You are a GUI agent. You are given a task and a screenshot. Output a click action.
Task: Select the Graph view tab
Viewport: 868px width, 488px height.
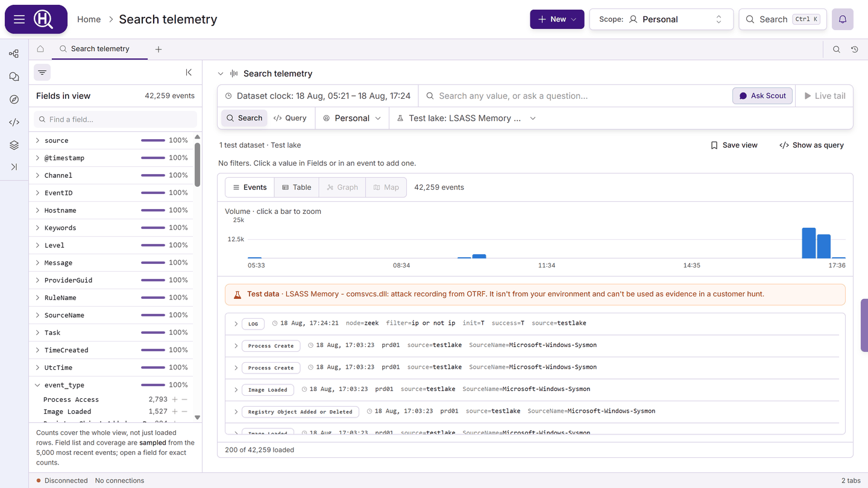342,187
